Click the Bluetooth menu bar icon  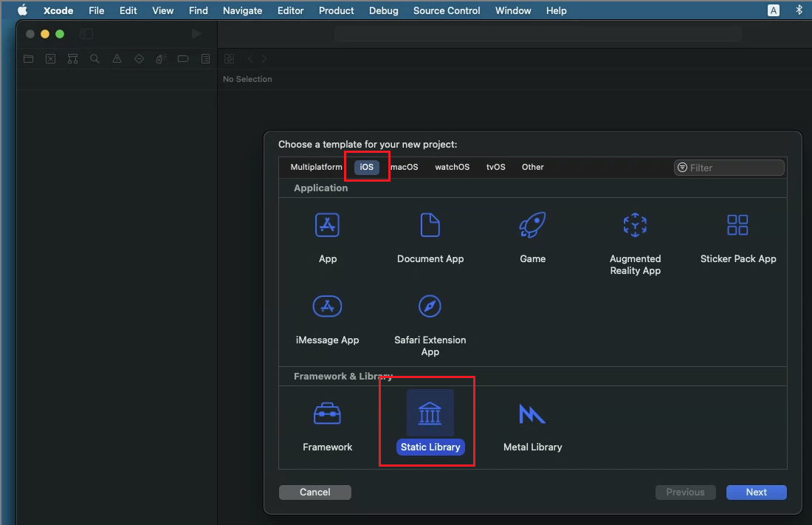799,10
